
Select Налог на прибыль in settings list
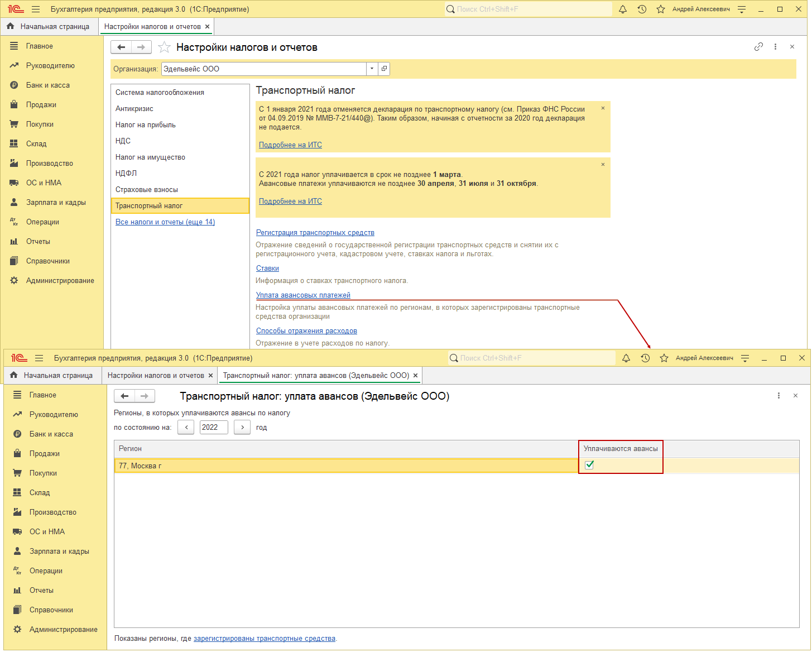tap(180, 125)
